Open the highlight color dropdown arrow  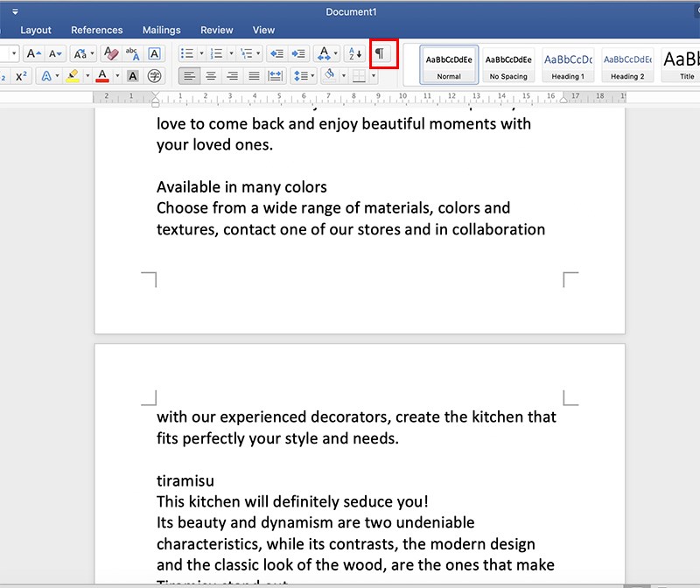pyautogui.click(x=87, y=76)
